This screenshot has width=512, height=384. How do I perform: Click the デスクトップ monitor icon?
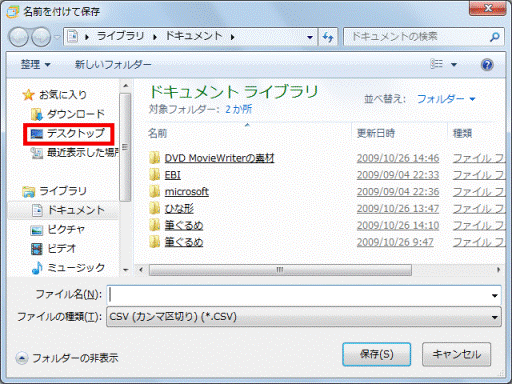(36, 134)
